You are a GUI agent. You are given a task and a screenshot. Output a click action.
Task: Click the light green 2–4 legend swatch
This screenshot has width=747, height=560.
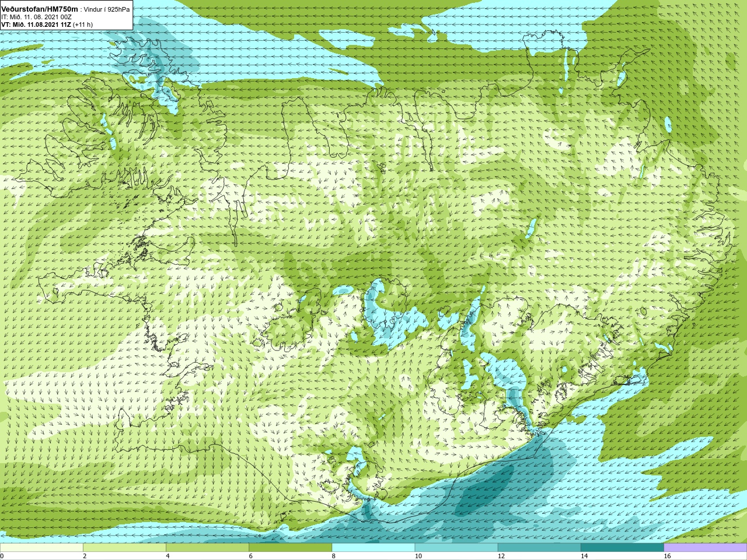(124, 547)
